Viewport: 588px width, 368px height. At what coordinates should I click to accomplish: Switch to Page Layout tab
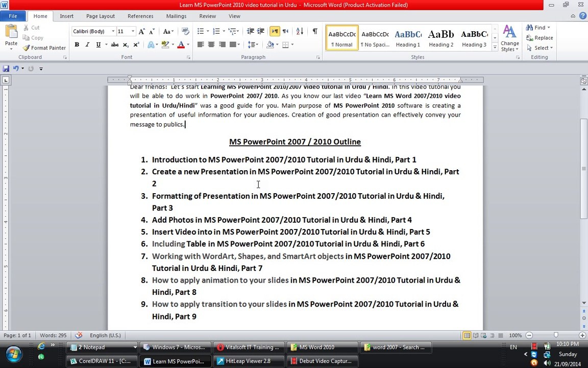101,16
